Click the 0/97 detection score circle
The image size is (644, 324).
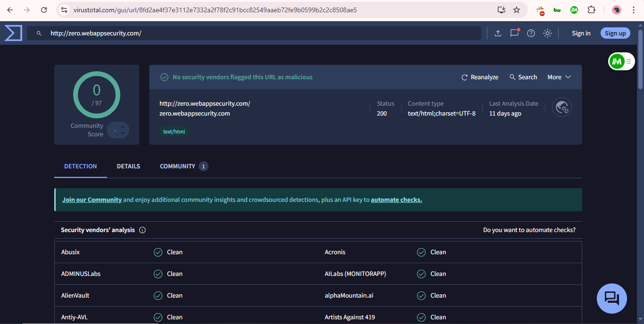97,95
